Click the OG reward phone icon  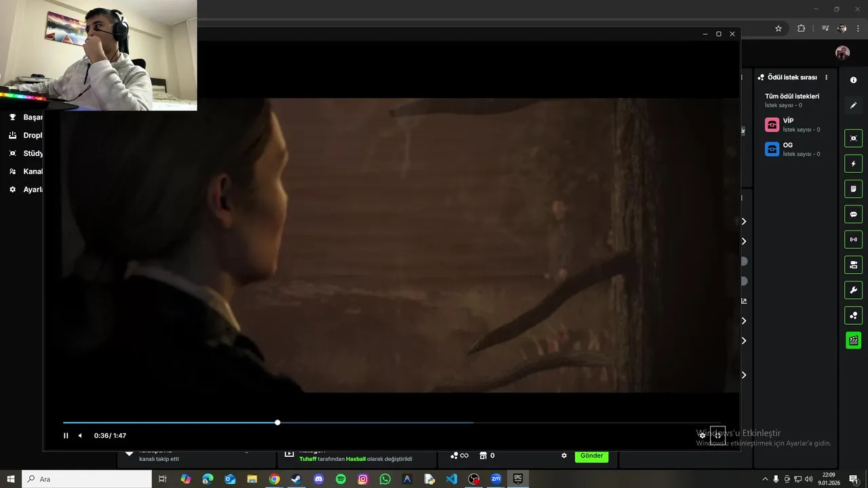pos(772,149)
